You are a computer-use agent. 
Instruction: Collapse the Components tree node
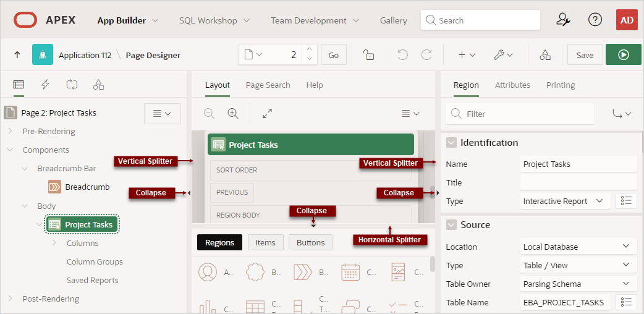[11, 150]
